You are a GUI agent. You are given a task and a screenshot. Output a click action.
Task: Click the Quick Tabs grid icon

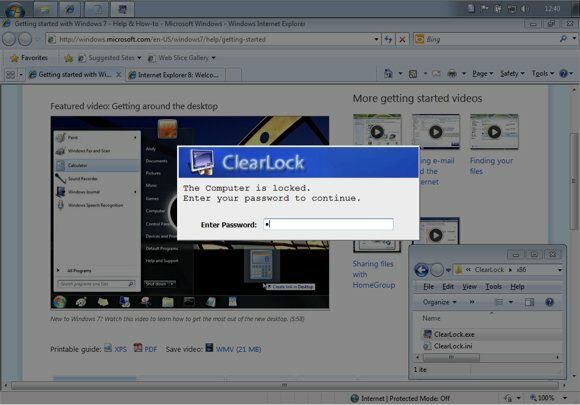10,75
